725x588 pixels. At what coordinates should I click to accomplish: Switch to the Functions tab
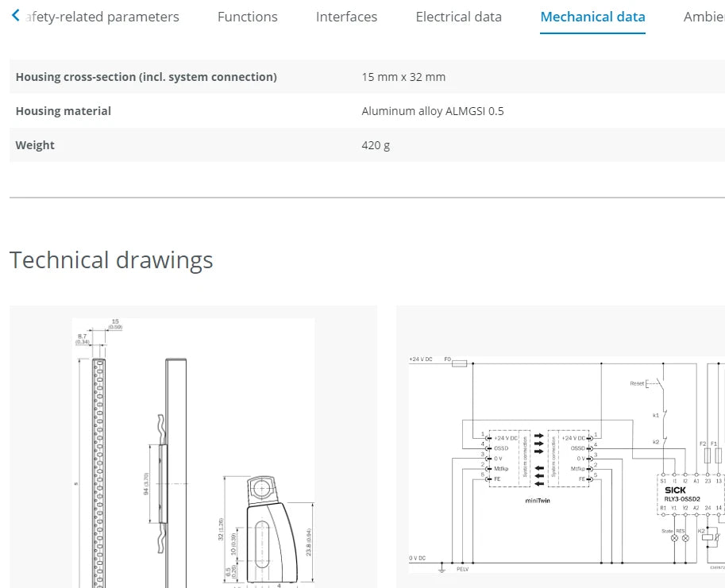coord(248,17)
